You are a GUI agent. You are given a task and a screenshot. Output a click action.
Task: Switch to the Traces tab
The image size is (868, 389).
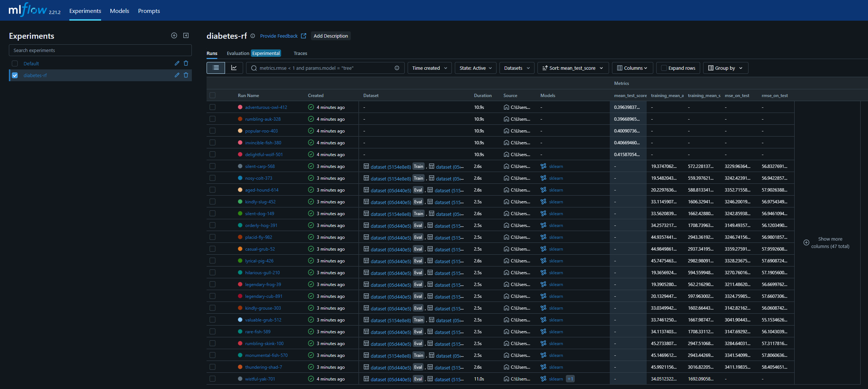300,53
